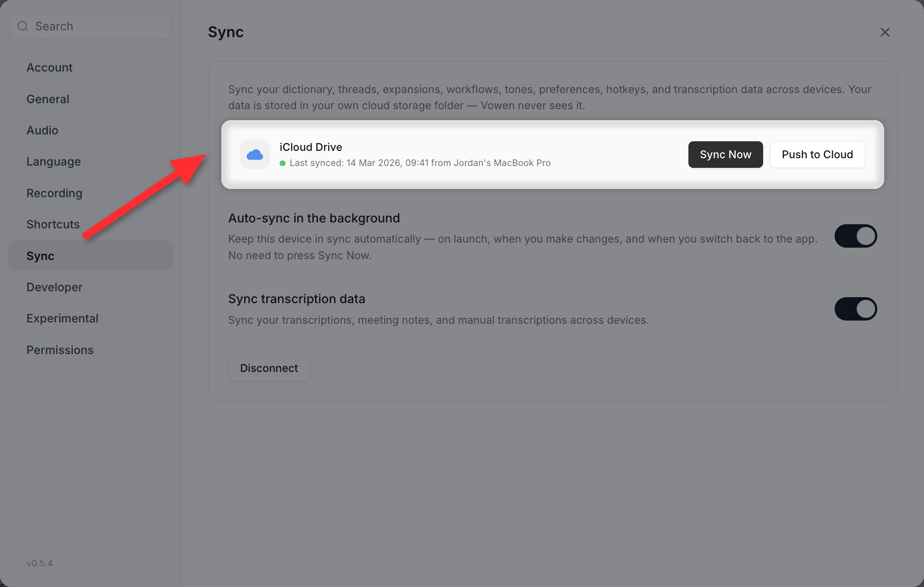
Task: Close the Sync settings panel
Action: pyautogui.click(x=885, y=32)
